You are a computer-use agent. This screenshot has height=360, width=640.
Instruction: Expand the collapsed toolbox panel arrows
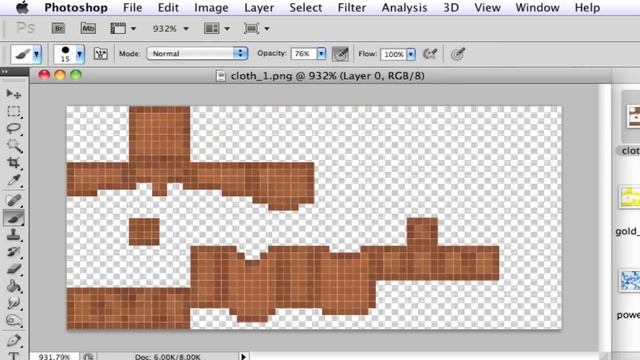click(5, 71)
